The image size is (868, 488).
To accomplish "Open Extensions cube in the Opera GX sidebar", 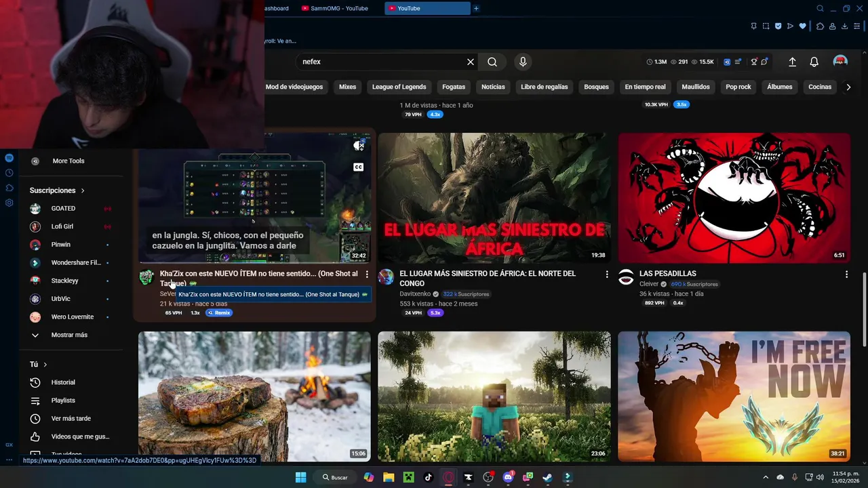I will [9, 188].
